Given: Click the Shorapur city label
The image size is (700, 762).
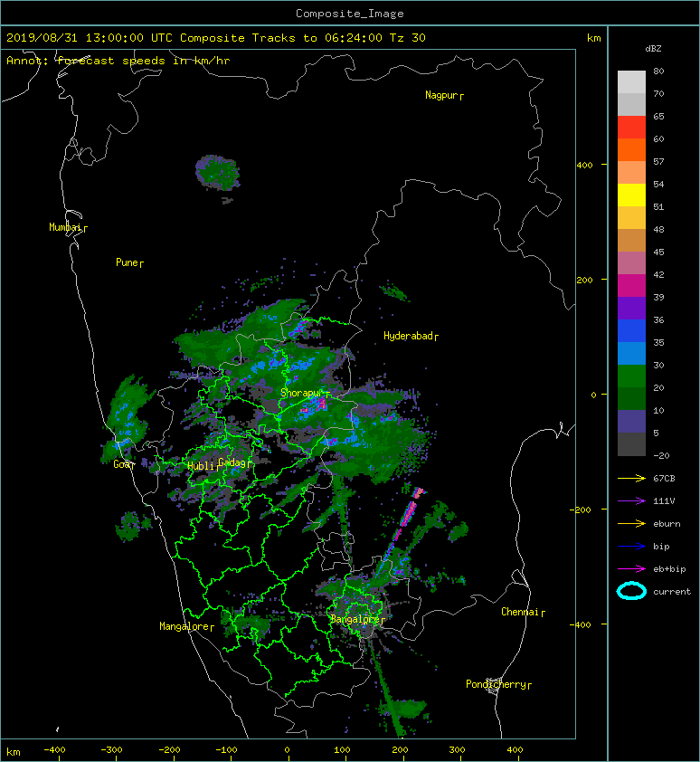Looking at the screenshot, I should (x=302, y=393).
